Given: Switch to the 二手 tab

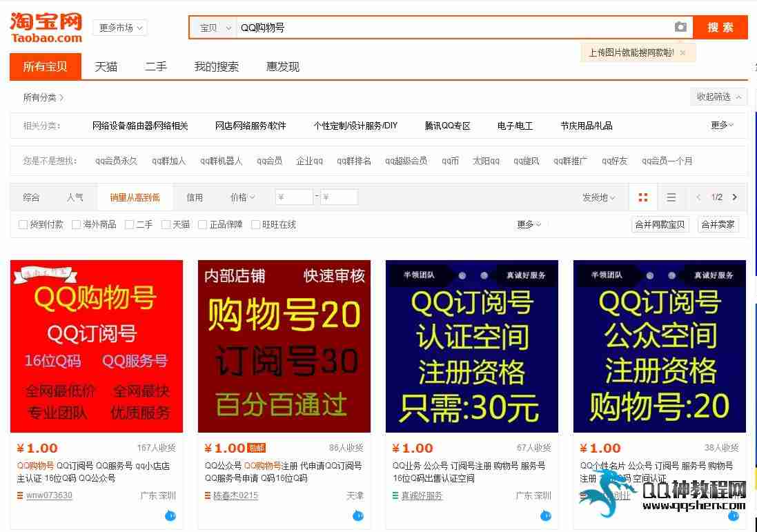Looking at the screenshot, I should click(155, 67).
